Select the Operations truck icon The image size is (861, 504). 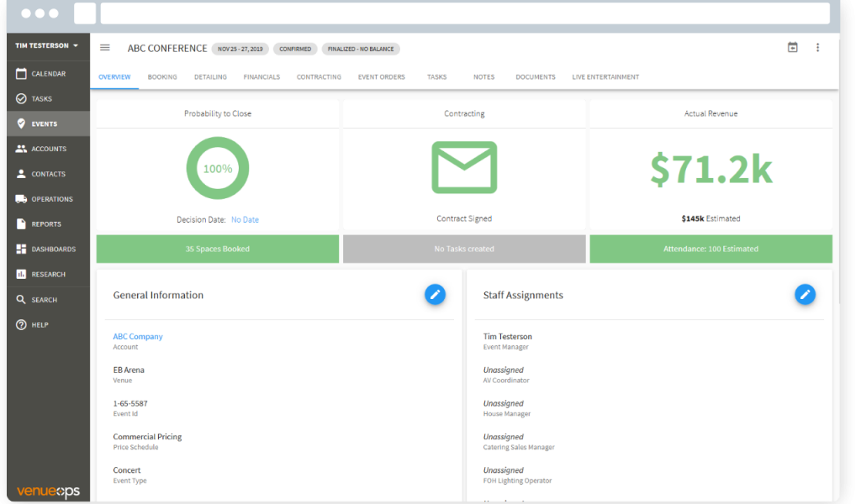[22, 199]
